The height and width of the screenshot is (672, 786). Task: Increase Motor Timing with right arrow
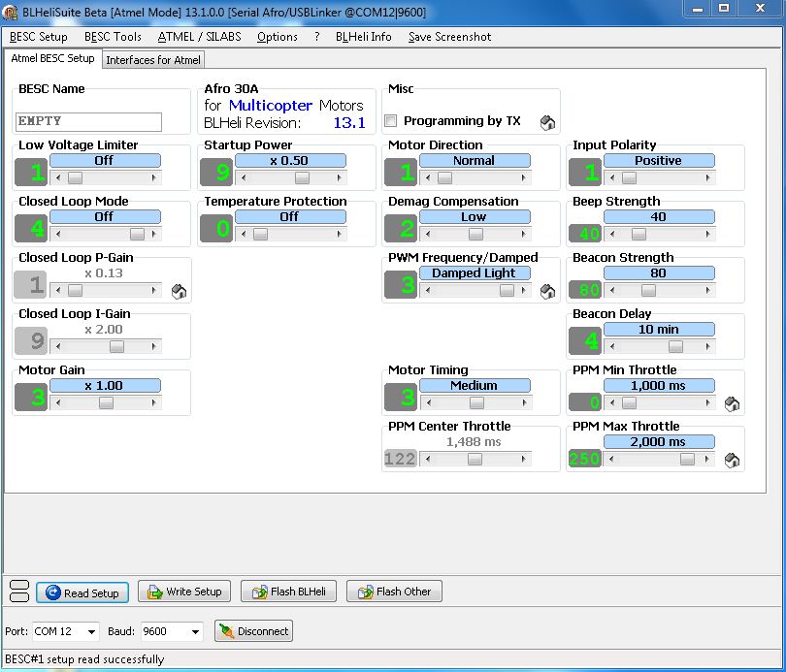pos(524,402)
